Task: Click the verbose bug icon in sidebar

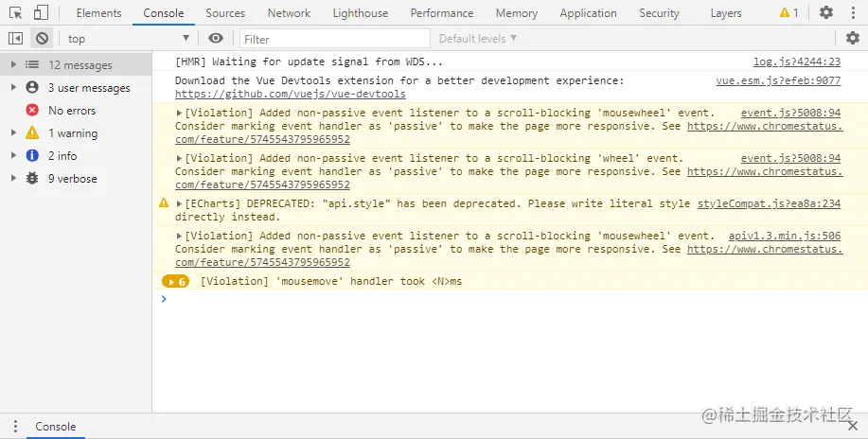Action: tap(32, 178)
